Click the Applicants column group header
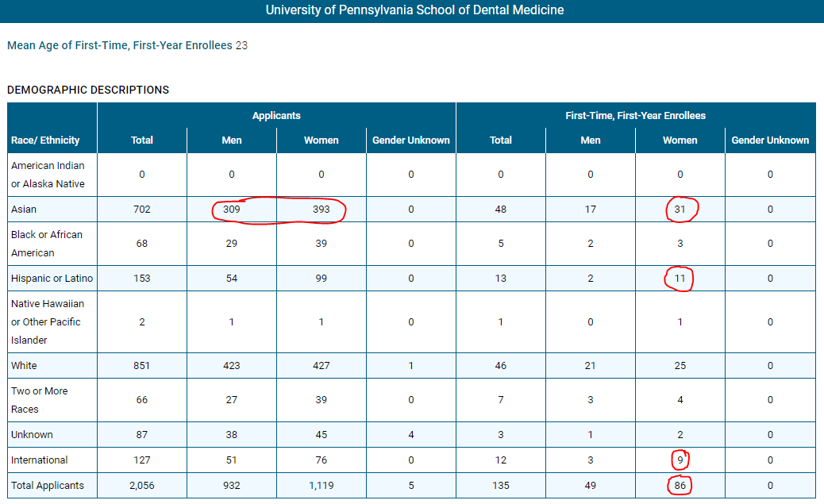This screenshot has width=824, height=504. tap(276, 115)
